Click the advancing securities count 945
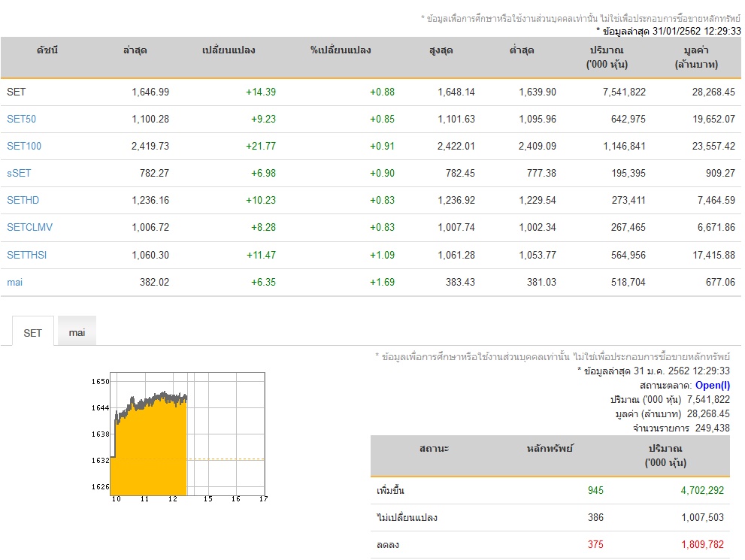 (x=595, y=490)
